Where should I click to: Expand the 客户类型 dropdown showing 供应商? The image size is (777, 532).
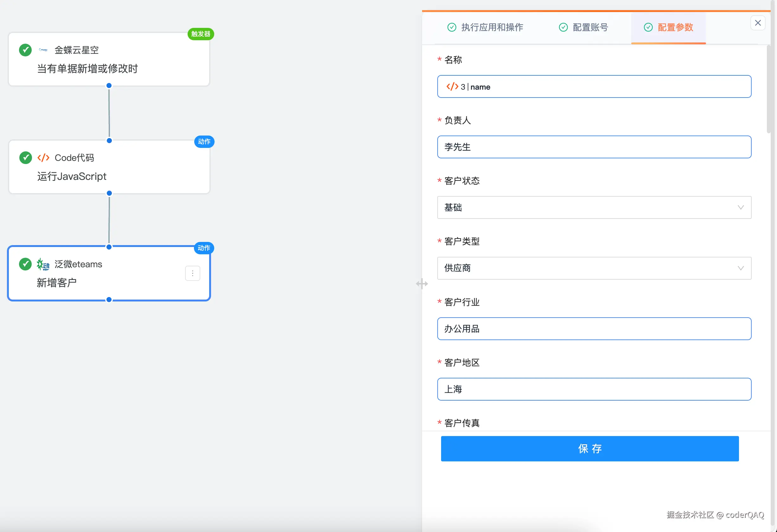pyautogui.click(x=594, y=268)
